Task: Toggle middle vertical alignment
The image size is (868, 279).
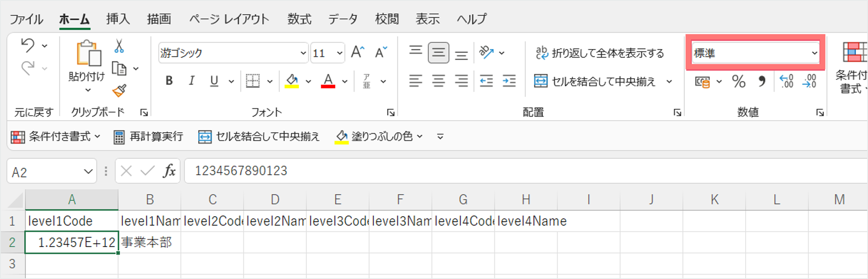Action: (438, 52)
